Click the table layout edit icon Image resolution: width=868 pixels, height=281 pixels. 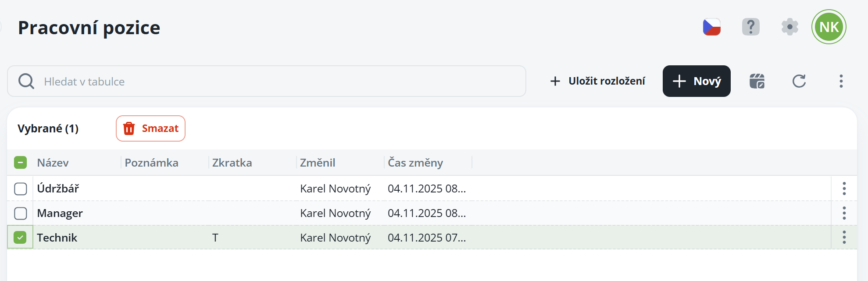[757, 81]
